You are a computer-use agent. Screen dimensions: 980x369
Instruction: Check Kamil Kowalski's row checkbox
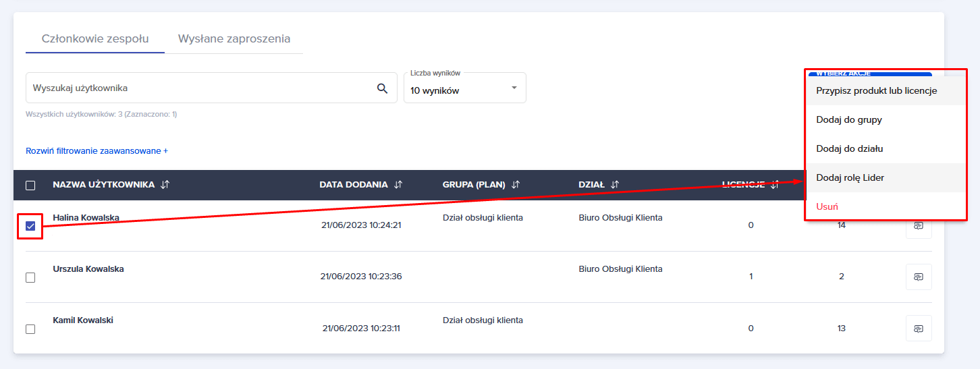coord(30,329)
